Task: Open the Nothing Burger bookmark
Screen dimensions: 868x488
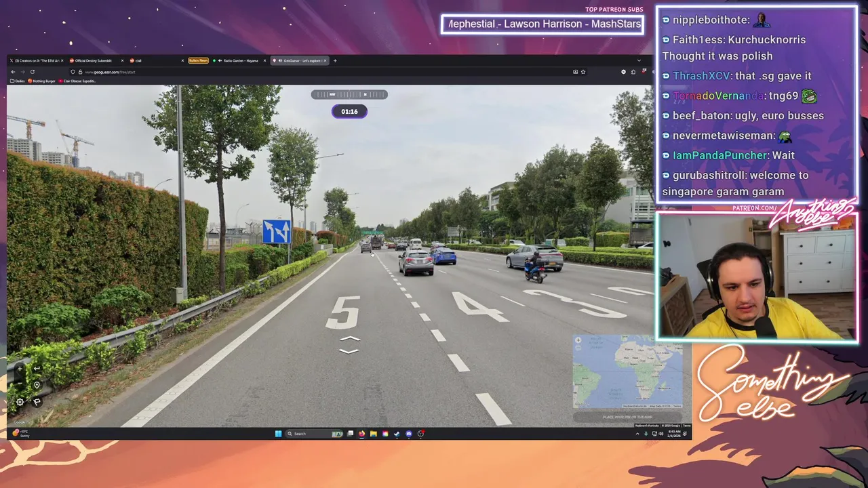Action: [42, 81]
